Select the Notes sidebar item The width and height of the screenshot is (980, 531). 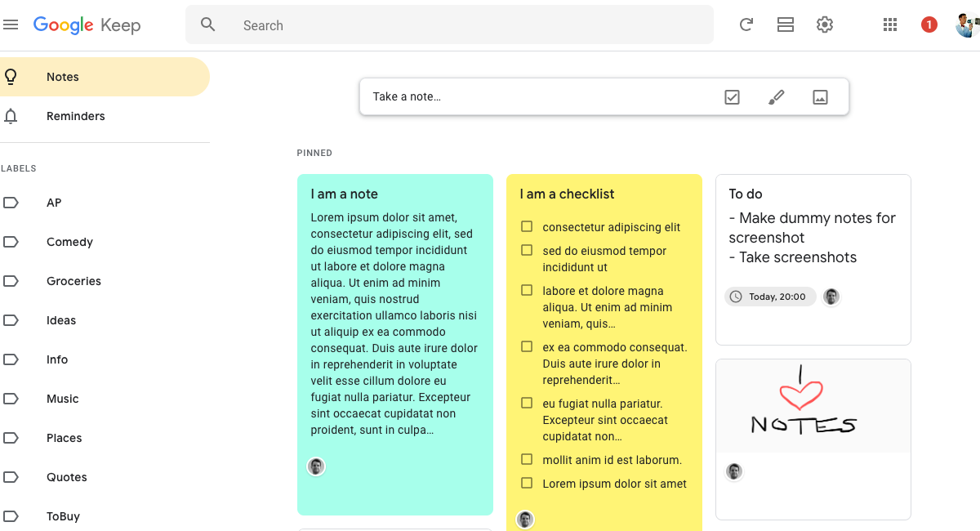tap(63, 77)
